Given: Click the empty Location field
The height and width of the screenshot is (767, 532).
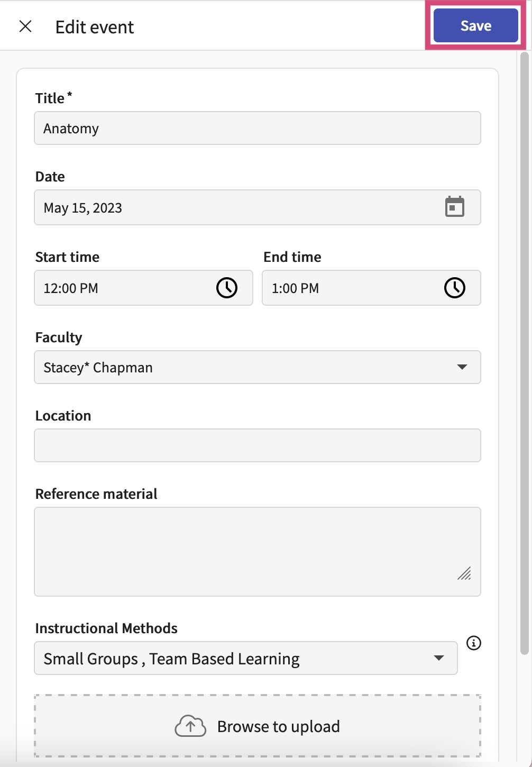Looking at the screenshot, I should [x=257, y=445].
